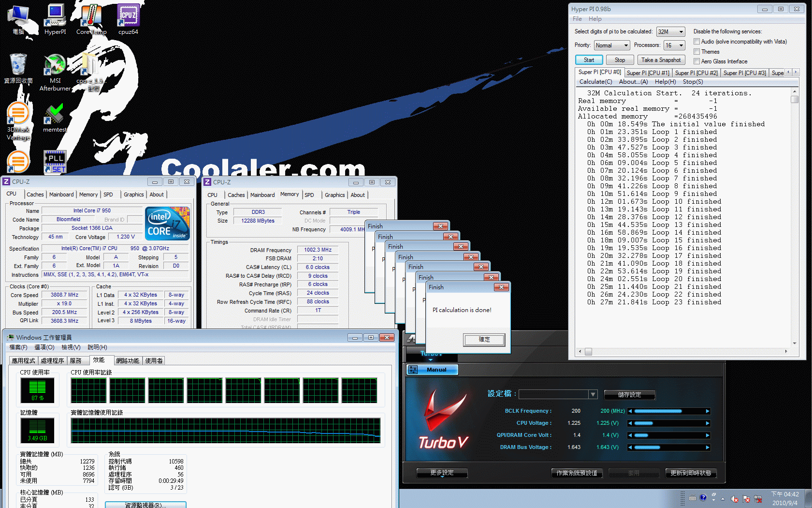This screenshot has width=812, height=508.
Task: Click the keyboard input method tray icon
Action: 693,498
